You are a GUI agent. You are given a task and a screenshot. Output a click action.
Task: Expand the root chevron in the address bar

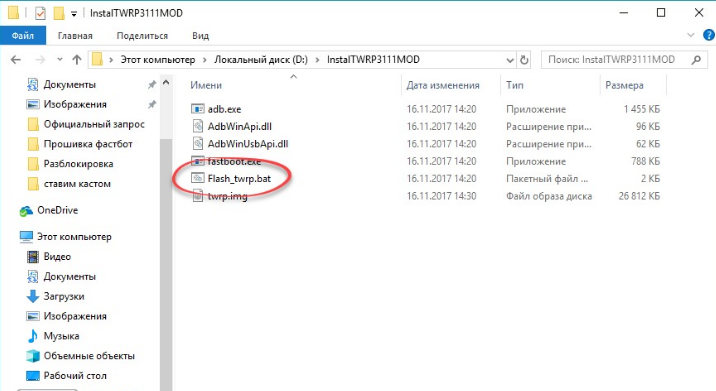[x=111, y=60]
